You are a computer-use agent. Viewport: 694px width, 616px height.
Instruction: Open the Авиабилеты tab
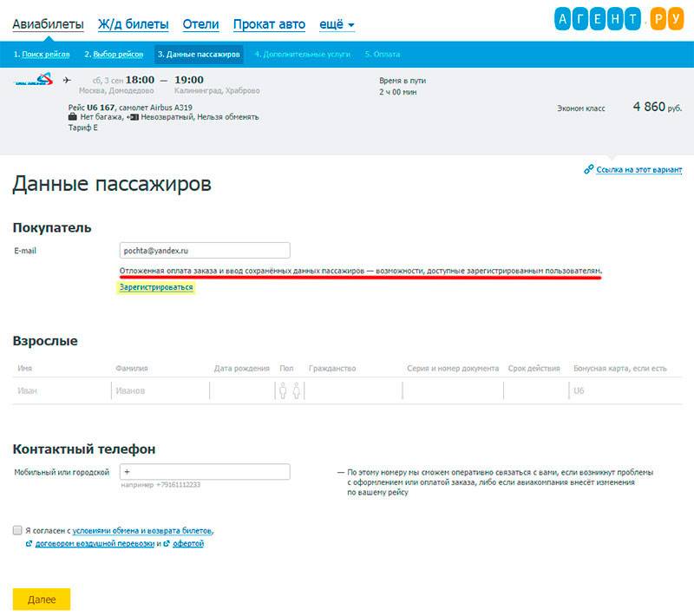(48, 24)
